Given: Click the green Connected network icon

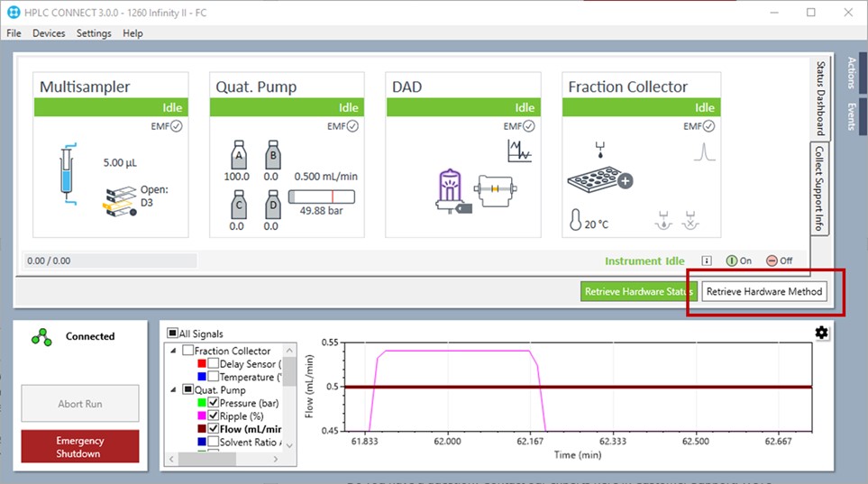Looking at the screenshot, I should coord(41,337).
